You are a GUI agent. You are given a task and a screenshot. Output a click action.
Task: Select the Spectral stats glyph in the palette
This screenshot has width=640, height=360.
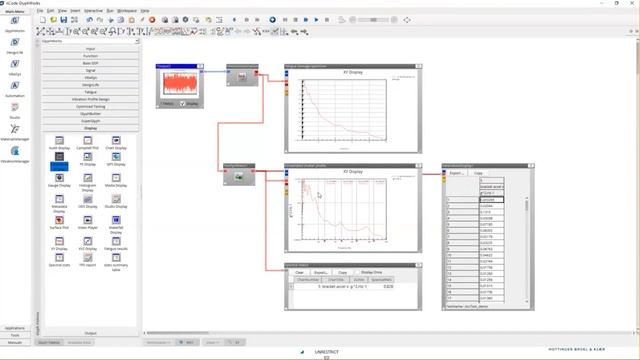pyautogui.click(x=59, y=260)
